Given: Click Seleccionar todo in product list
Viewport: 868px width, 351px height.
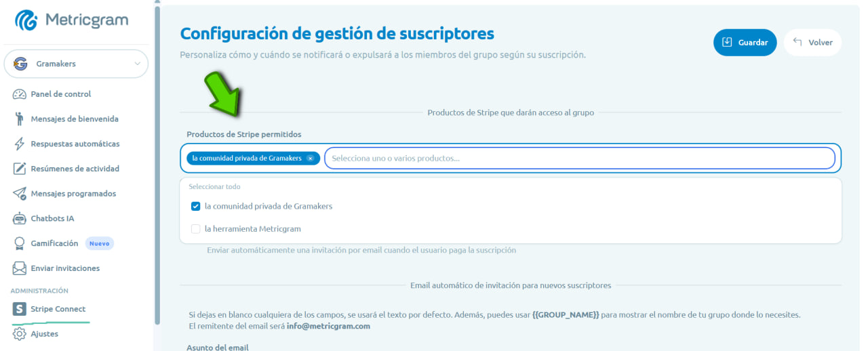Looking at the screenshot, I should point(214,186).
